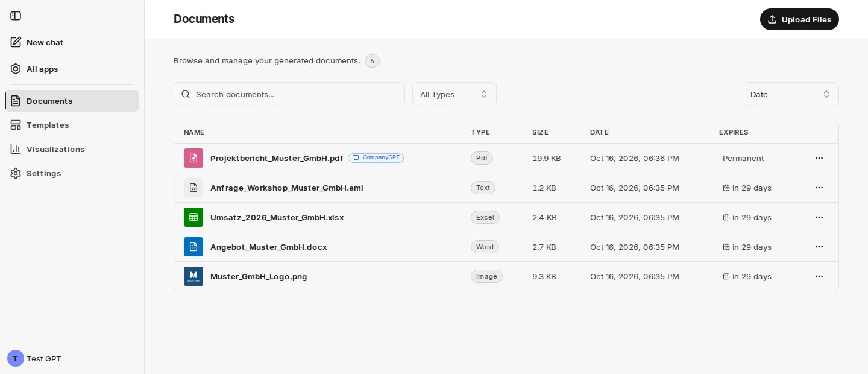The width and height of the screenshot is (868, 374).
Task: Open Angebot_Muster_GmbH.docx
Action: (269, 247)
